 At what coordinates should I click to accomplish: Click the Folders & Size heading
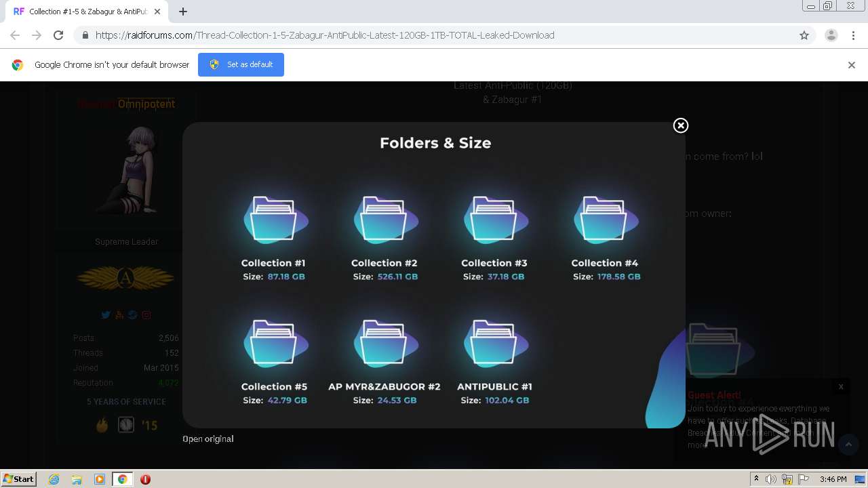tap(435, 143)
